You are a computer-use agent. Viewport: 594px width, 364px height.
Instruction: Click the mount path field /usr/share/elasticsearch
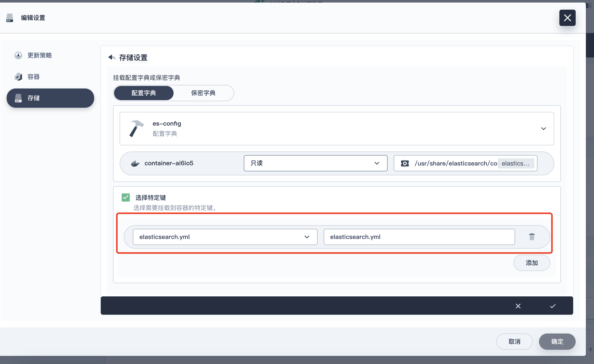465,163
